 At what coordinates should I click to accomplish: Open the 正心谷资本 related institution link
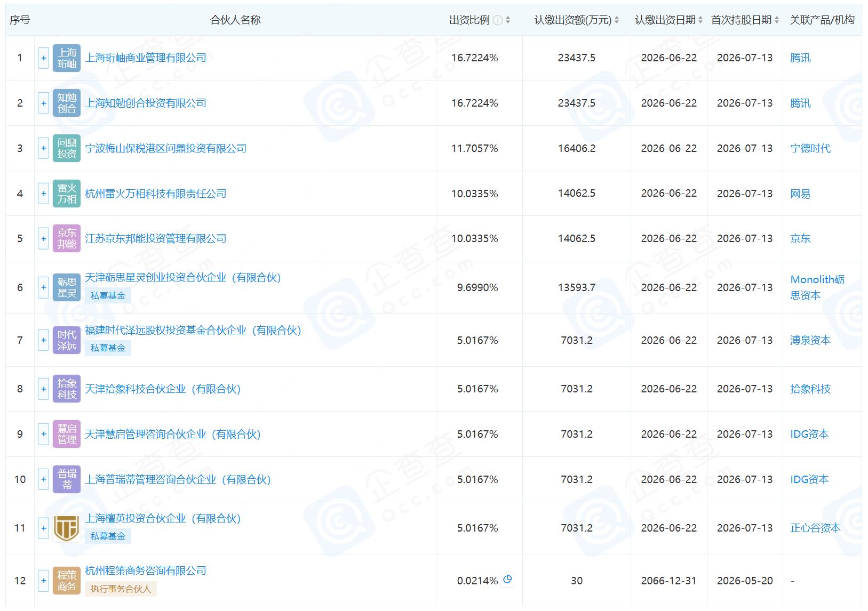(815, 528)
